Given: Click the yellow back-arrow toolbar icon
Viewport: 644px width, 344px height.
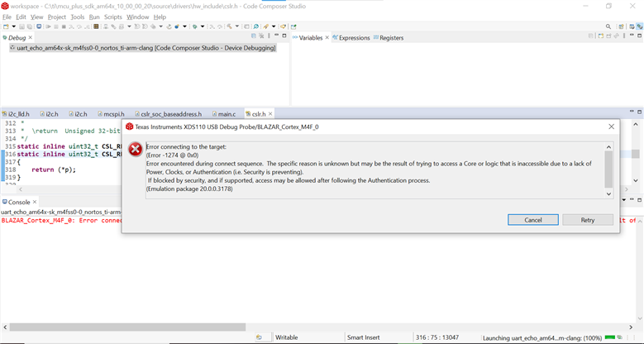Looking at the screenshot, I should pyautogui.click(x=283, y=26).
